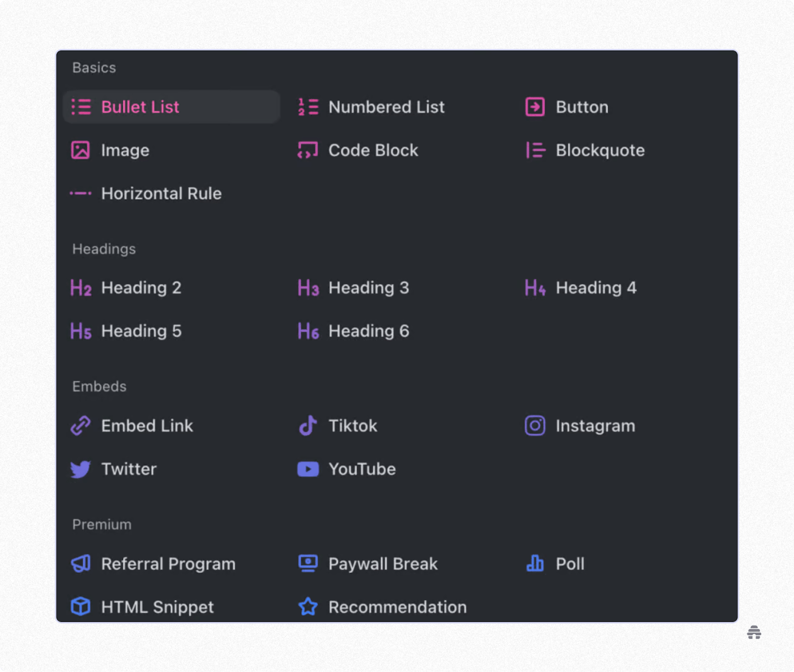Click the Code Block icon

pyautogui.click(x=308, y=150)
